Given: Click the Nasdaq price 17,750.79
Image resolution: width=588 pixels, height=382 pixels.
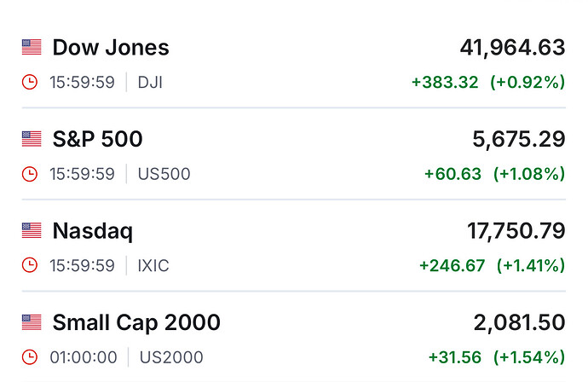Looking at the screenshot, I should click(x=516, y=230).
